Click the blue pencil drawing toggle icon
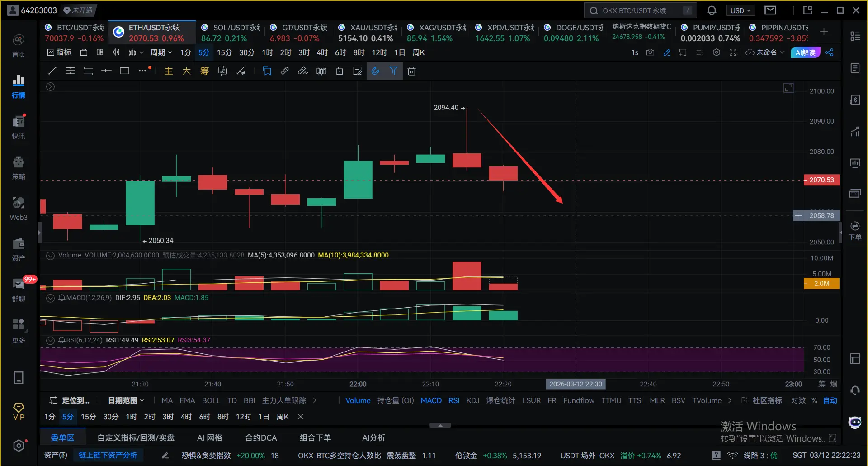 click(667, 52)
